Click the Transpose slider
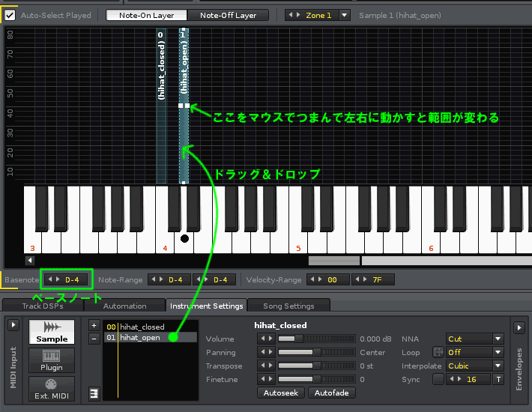This screenshot has width=532, height=412. tap(316, 366)
